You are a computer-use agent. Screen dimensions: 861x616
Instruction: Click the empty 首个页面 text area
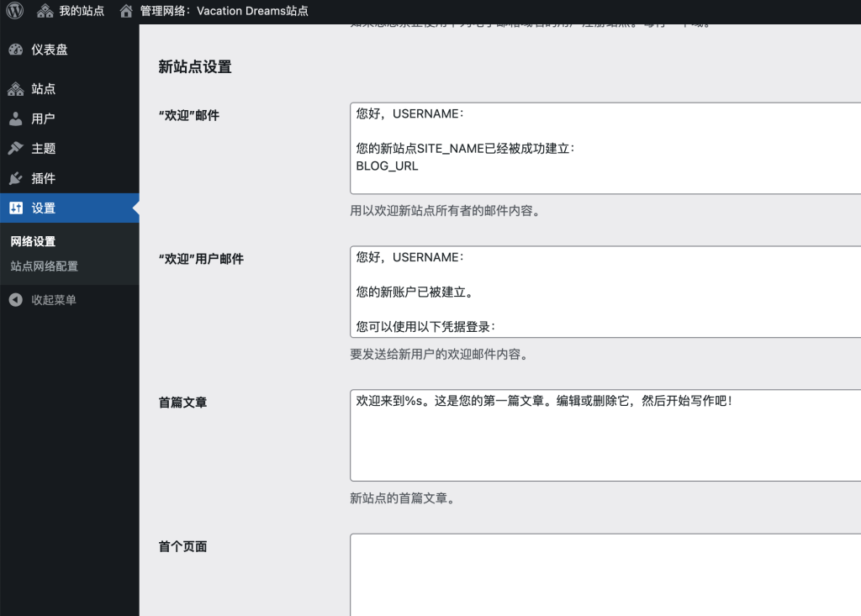605,575
